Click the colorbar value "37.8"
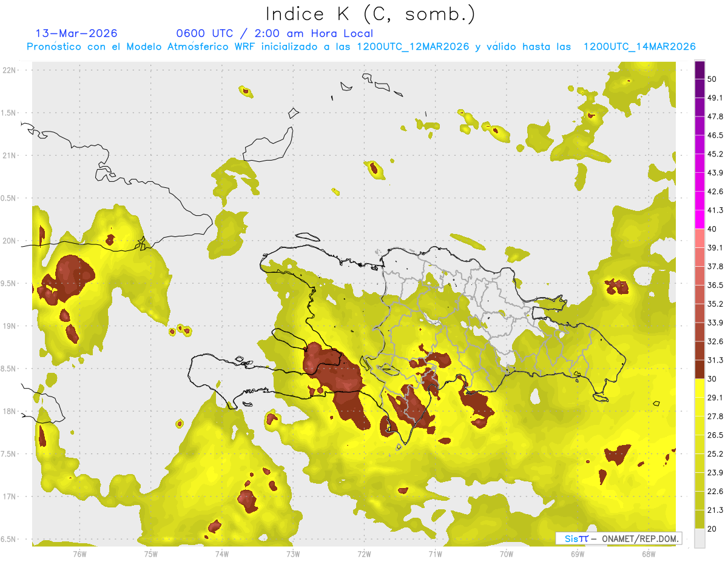 click(715, 266)
